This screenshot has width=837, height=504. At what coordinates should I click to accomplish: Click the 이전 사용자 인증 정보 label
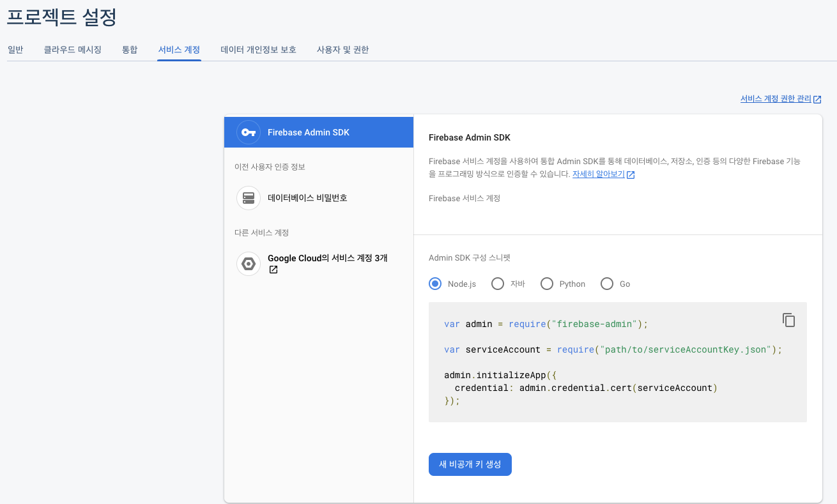coord(270,167)
